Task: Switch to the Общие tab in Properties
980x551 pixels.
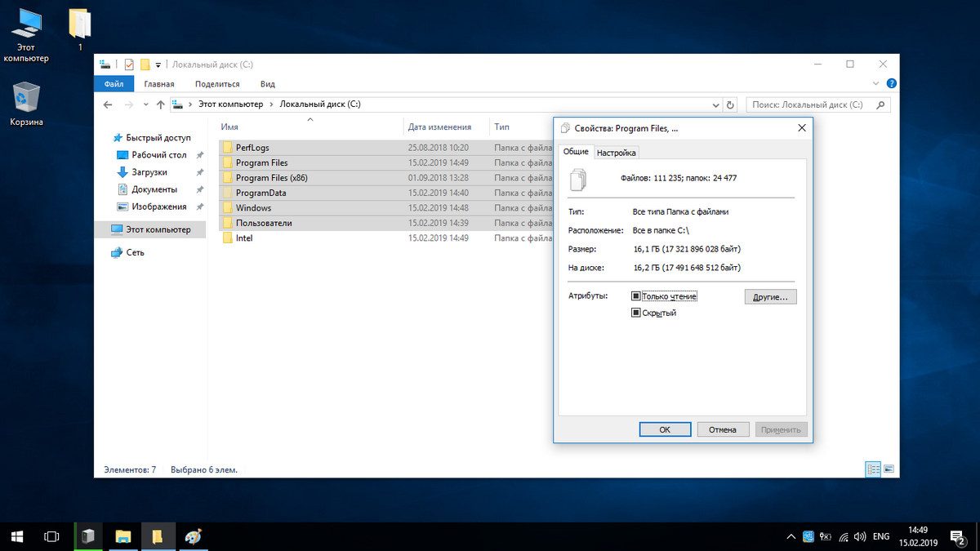Action: (x=576, y=152)
